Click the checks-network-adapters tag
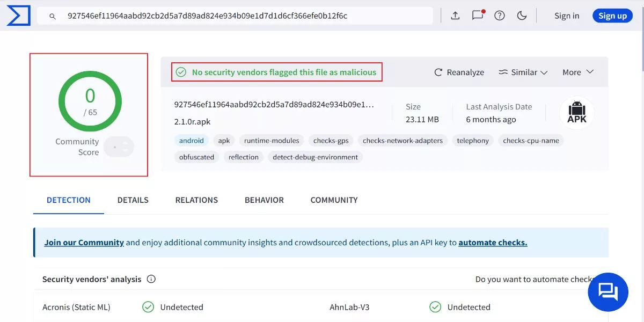The height and width of the screenshot is (322, 644). 402,141
